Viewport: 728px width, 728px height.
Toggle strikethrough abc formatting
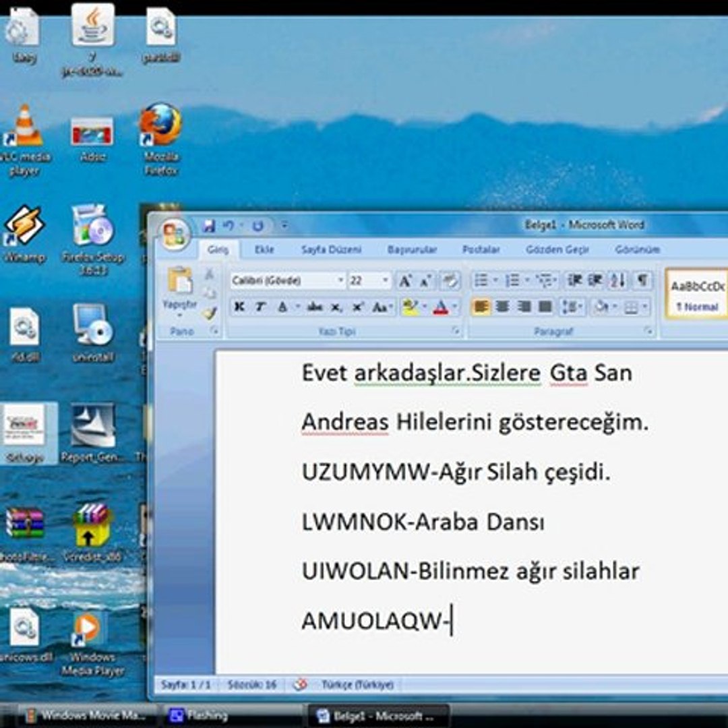click(x=315, y=307)
